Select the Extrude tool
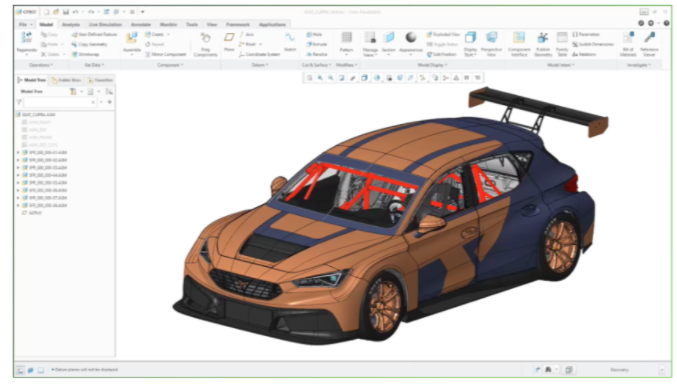This screenshot has width=677, height=385. click(317, 44)
